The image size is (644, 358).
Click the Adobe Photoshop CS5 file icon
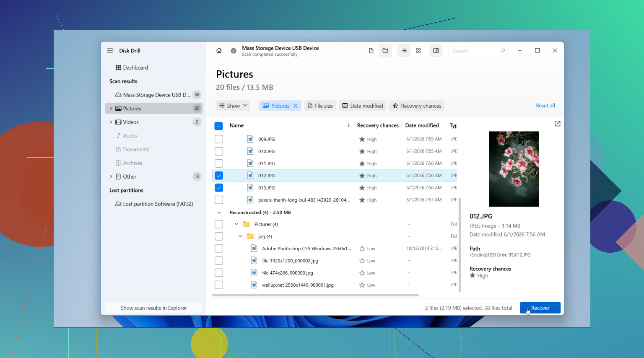(x=254, y=249)
